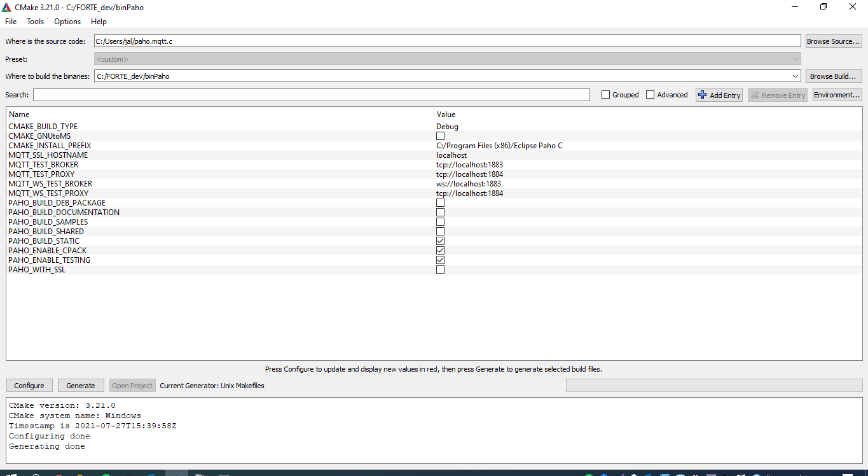
Task: Select PAHO_ENABLE_TESTING entry name
Action: (x=50, y=260)
